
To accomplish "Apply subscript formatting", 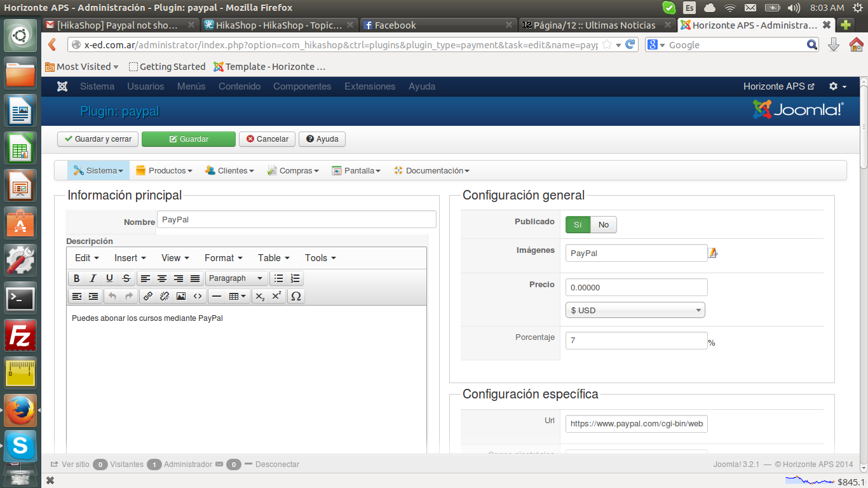I will (x=260, y=296).
